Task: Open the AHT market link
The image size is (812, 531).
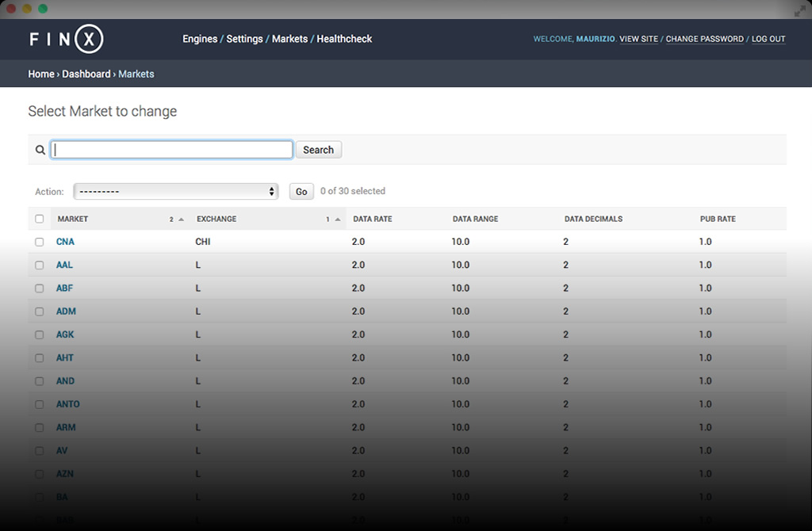Action: click(x=65, y=358)
